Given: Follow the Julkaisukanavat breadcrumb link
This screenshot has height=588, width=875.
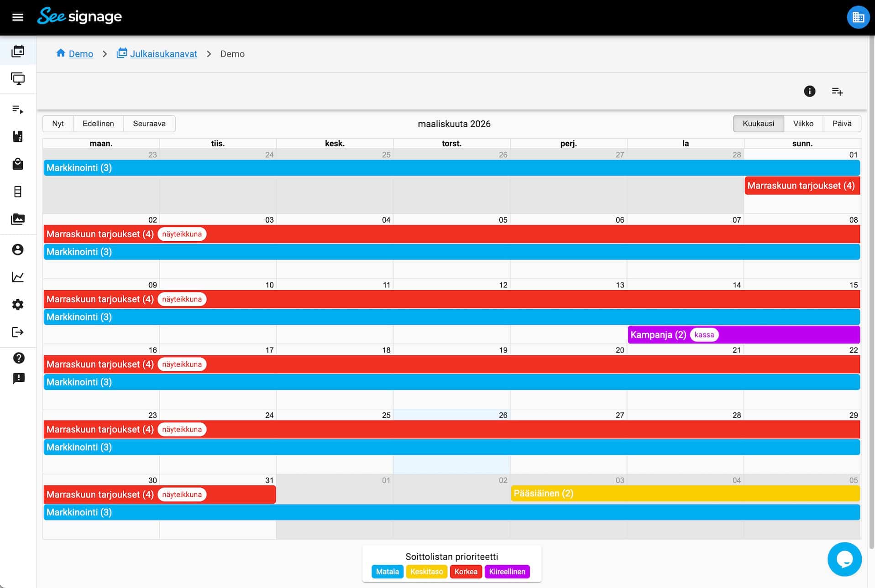Looking at the screenshot, I should pos(163,54).
